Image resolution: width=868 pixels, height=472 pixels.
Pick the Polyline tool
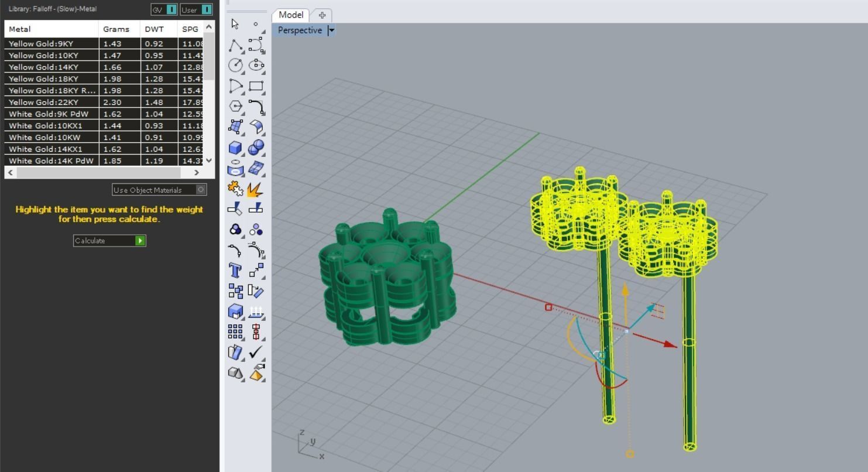tap(235, 45)
